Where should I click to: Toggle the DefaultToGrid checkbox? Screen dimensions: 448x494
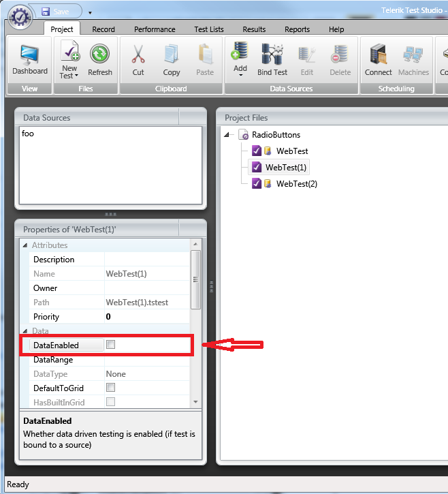point(110,388)
